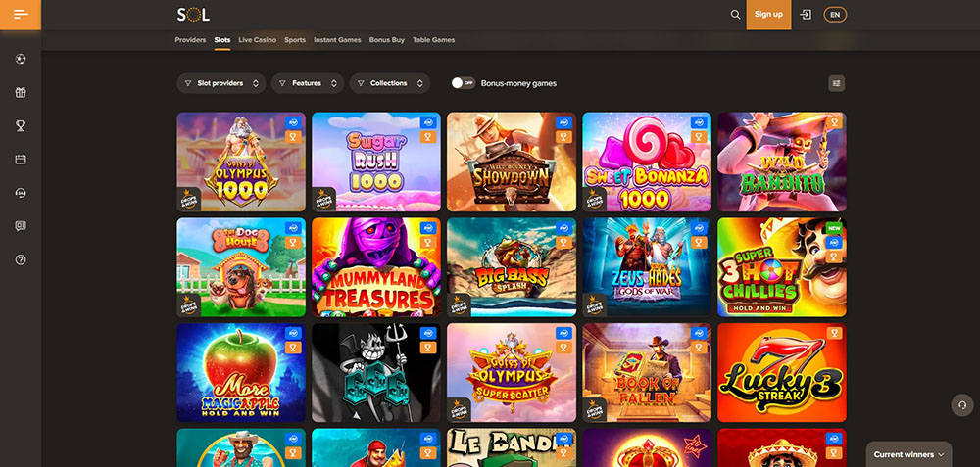Click the NEW badge on 3 Hot Chillies

(x=834, y=227)
